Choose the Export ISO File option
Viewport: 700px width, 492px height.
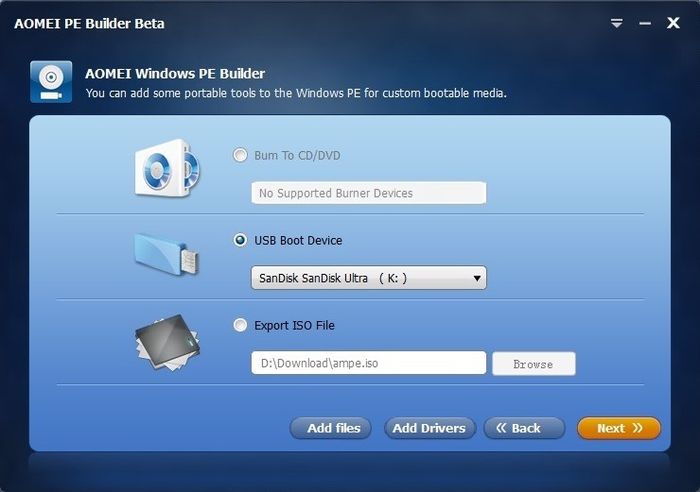(240, 325)
